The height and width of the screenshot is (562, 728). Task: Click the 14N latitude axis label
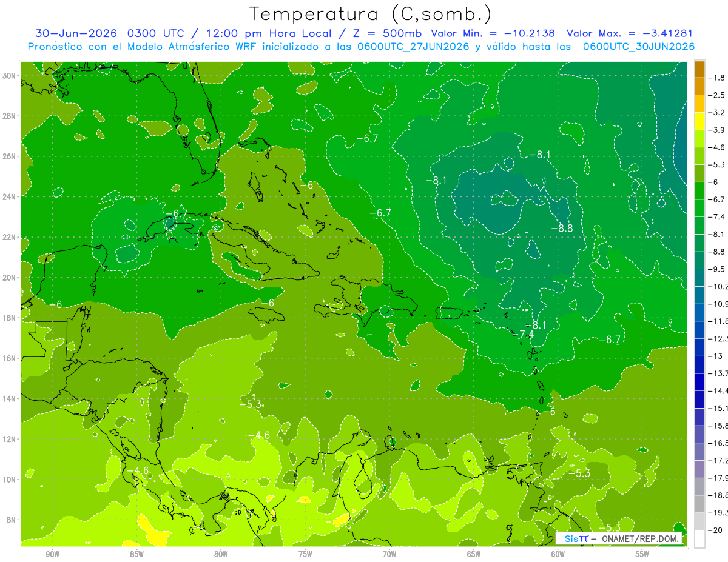[10, 399]
